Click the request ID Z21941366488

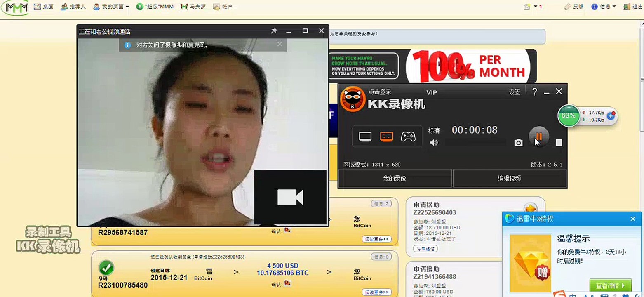pyautogui.click(x=435, y=277)
